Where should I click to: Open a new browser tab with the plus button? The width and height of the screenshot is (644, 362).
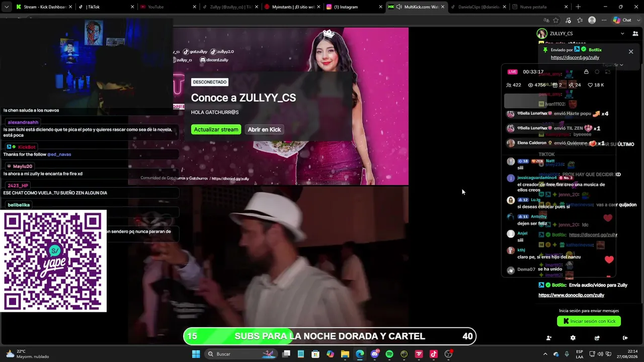click(578, 7)
